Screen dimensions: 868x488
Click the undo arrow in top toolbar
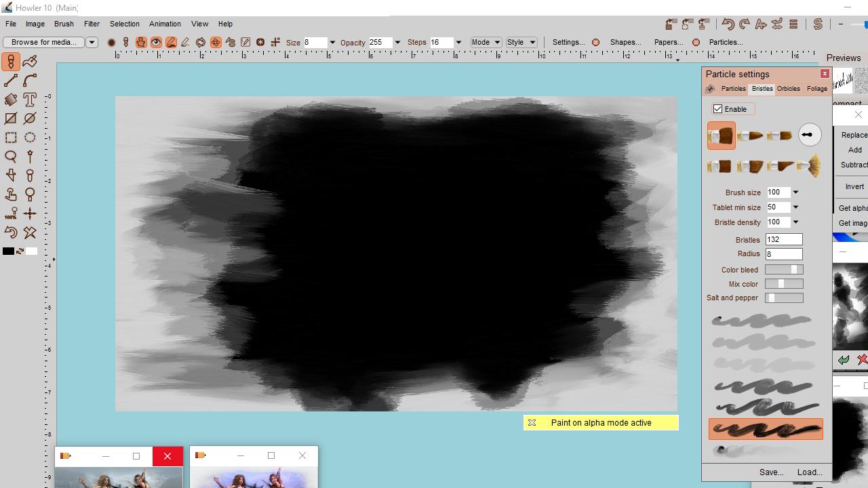728,24
